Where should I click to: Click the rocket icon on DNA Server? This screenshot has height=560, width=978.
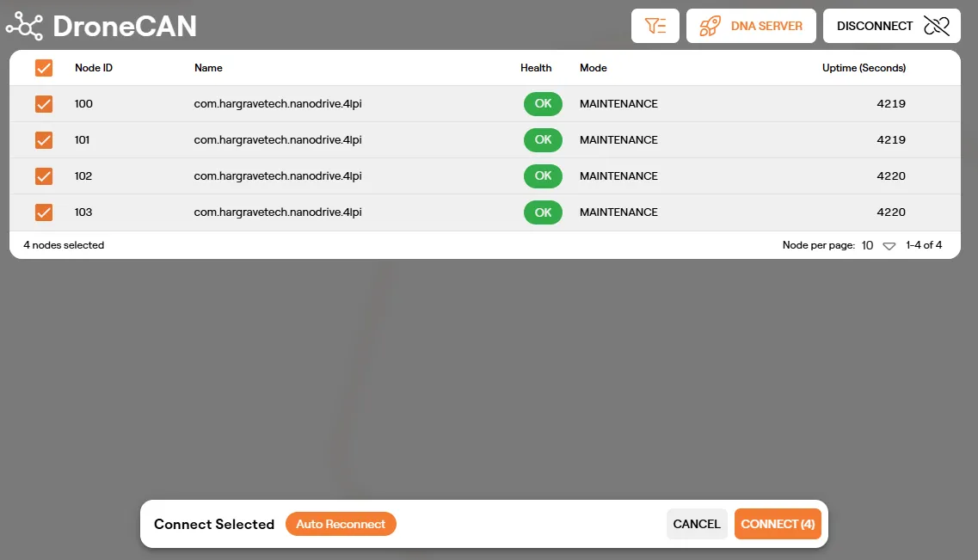(x=710, y=26)
